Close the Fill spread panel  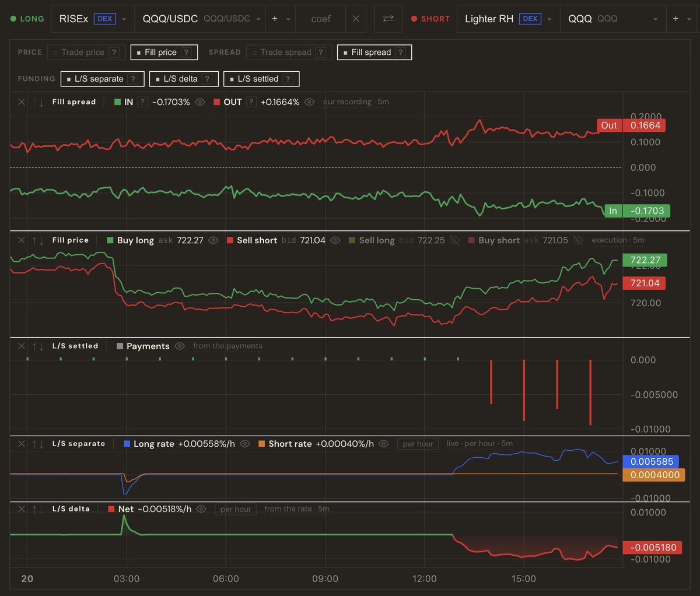click(x=21, y=102)
